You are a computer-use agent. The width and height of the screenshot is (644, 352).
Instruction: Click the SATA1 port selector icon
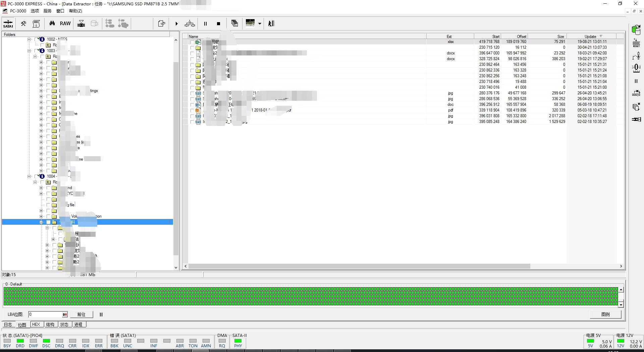[x=8, y=24]
